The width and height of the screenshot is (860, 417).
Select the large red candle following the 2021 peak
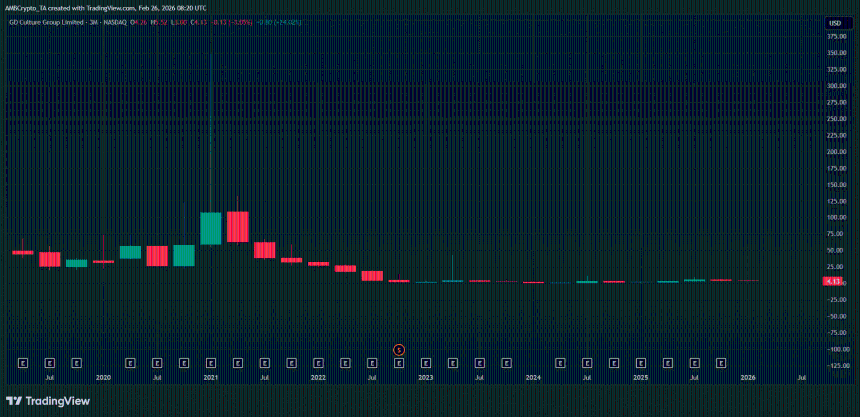tap(237, 226)
